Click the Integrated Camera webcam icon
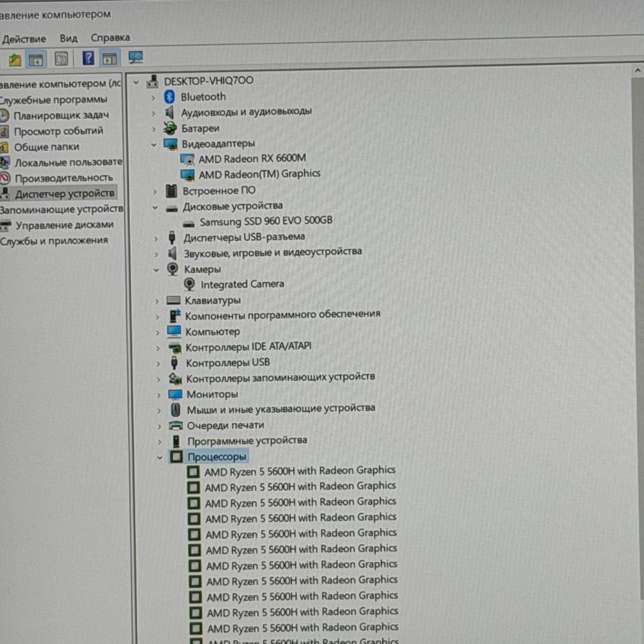The image size is (644, 644). (189, 285)
